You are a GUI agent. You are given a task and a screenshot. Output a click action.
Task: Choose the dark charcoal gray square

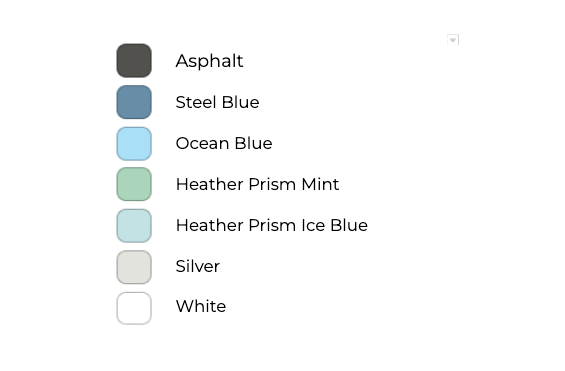point(134,61)
